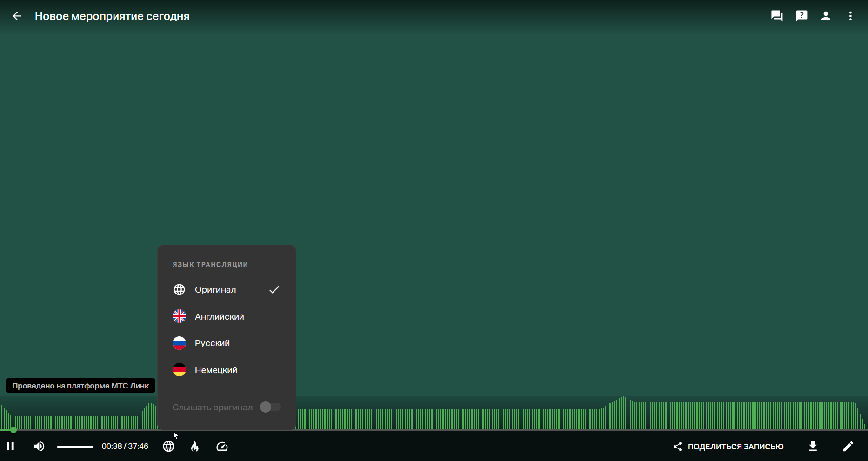Screen dimensions: 868x461
Task: Open the playback speed control
Action: coord(222,447)
